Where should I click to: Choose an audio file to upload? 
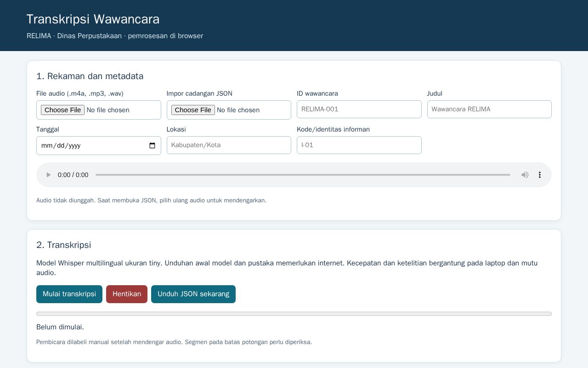pos(63,110)
